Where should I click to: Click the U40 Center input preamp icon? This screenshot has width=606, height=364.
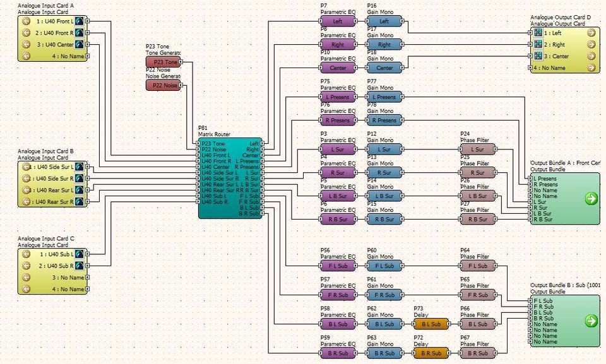[x=80, y=44]
